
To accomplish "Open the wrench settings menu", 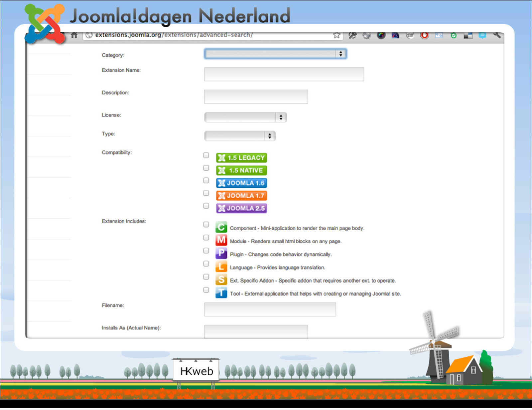I will click(x=497, y=35).
